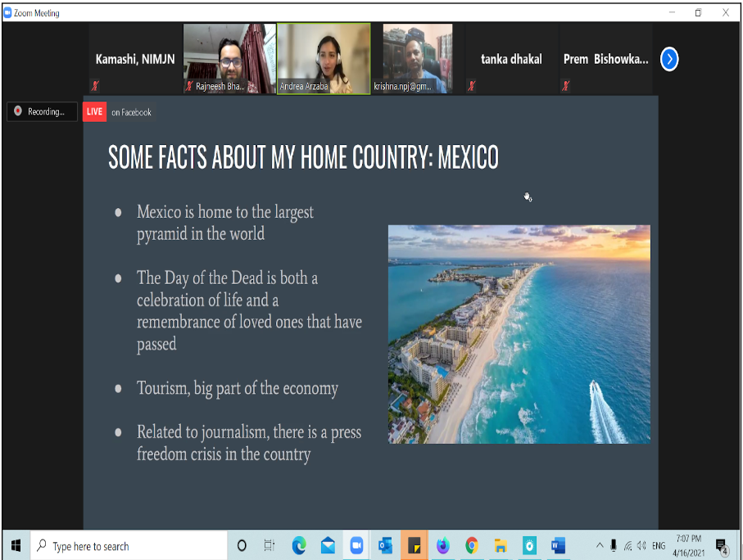
Task: Open Google Chrome from the taskbar
Action: click(472, 545)
